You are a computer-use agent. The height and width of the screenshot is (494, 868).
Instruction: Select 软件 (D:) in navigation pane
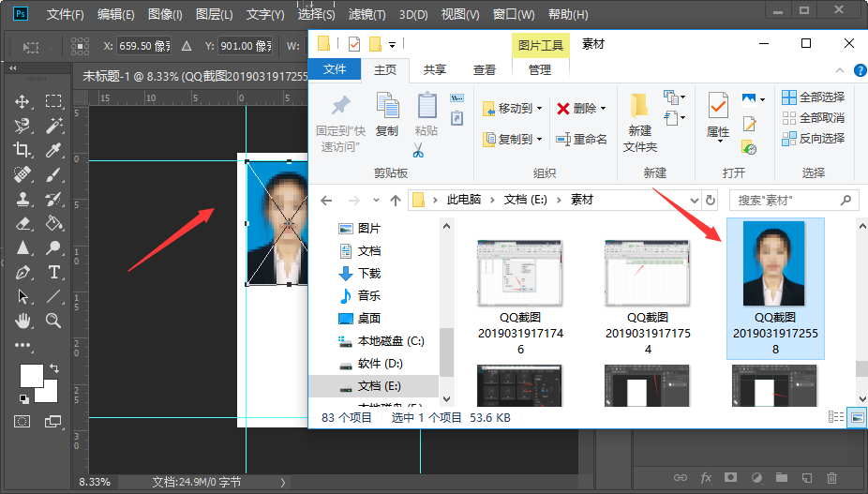tap(380, 364)
